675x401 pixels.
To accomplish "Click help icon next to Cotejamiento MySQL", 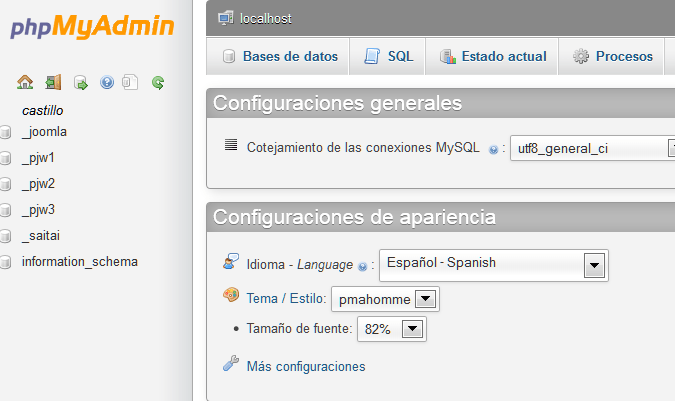I will (x=493, y=150).
